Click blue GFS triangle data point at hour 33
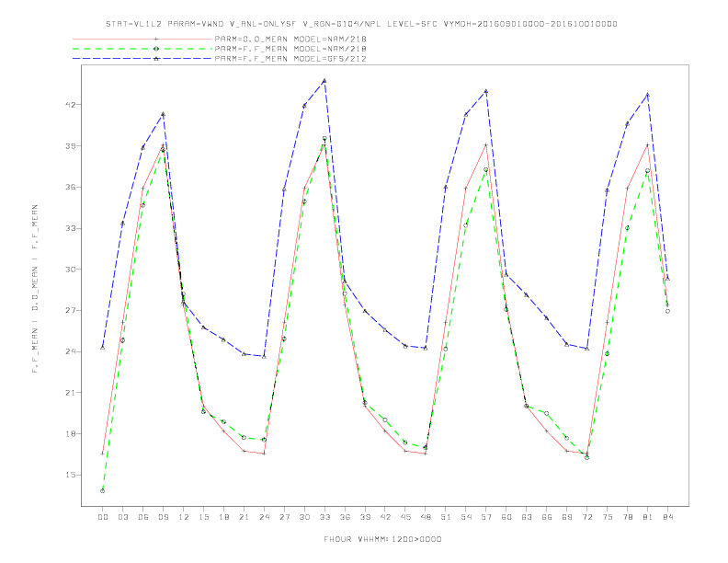This screenshot has height=563, width=728. click(x=324, y=80)
